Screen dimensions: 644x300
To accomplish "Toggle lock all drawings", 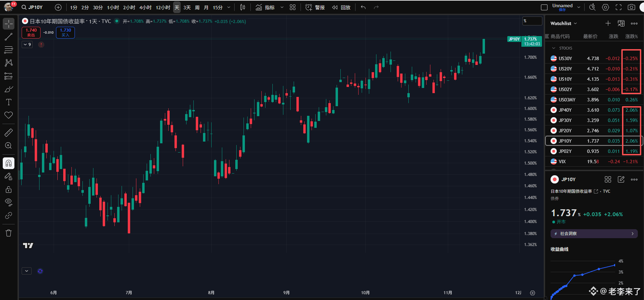I will pyautogui.click(x=9, y=189).
